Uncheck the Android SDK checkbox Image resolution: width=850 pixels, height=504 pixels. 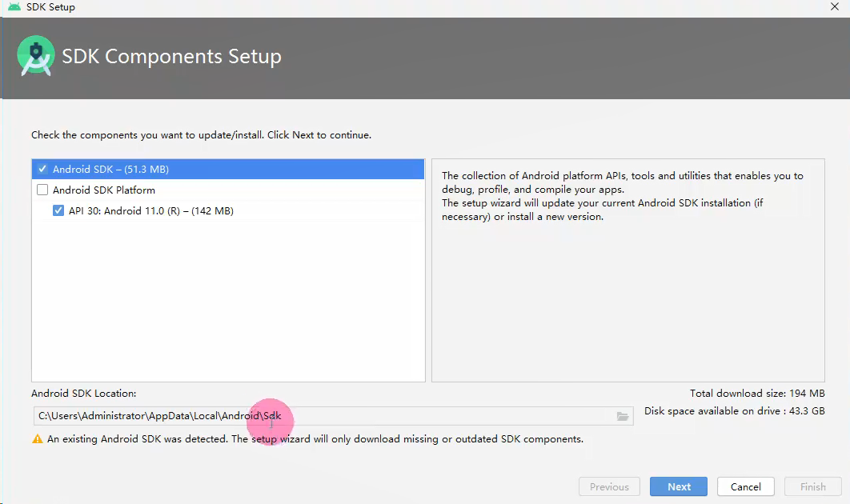click(42, 169)
